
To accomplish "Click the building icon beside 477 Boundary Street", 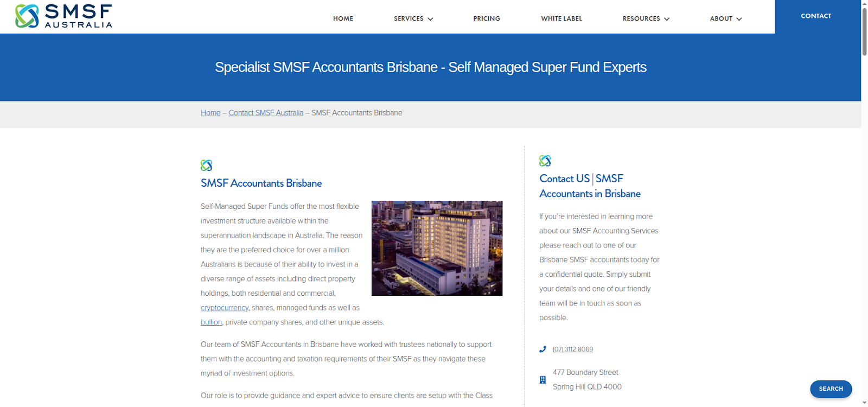I will click(542, 380).
